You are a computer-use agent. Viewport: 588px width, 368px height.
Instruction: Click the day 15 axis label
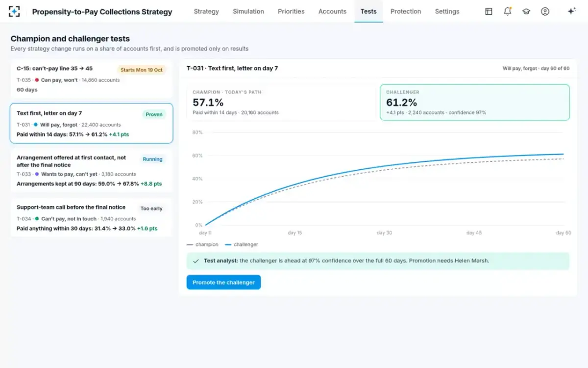coord(295,233)
